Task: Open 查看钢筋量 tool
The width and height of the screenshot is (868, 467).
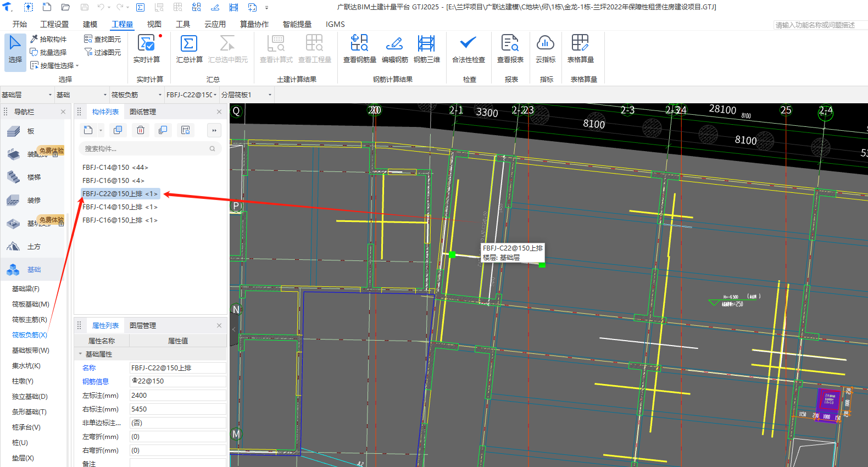Action: click(x=359, y=44)
